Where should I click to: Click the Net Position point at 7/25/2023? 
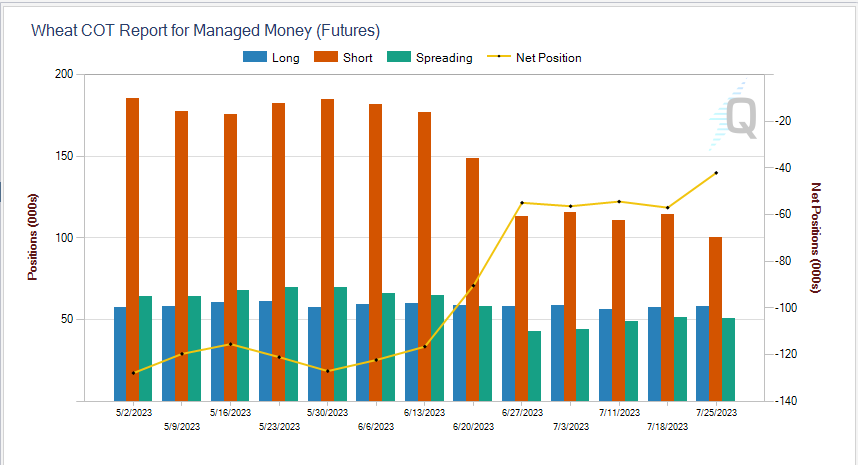pyautogui.click(x=716, y=173)
